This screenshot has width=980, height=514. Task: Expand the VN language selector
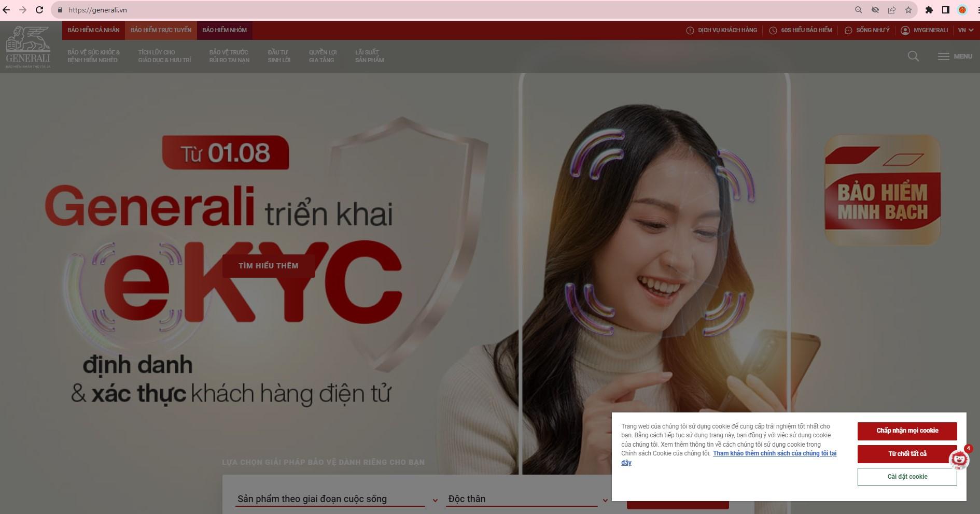(x=965, y=30)
